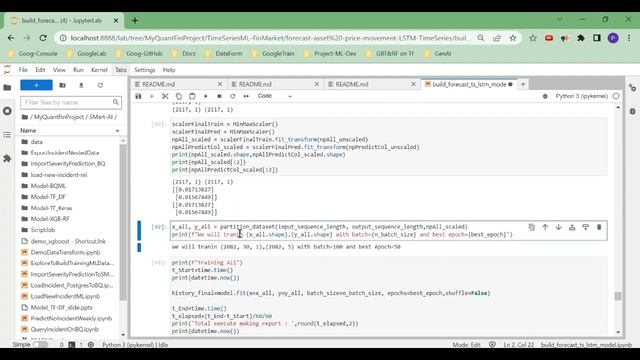Run the selected cell
The image size is (640, 360).
pos(206,96)
